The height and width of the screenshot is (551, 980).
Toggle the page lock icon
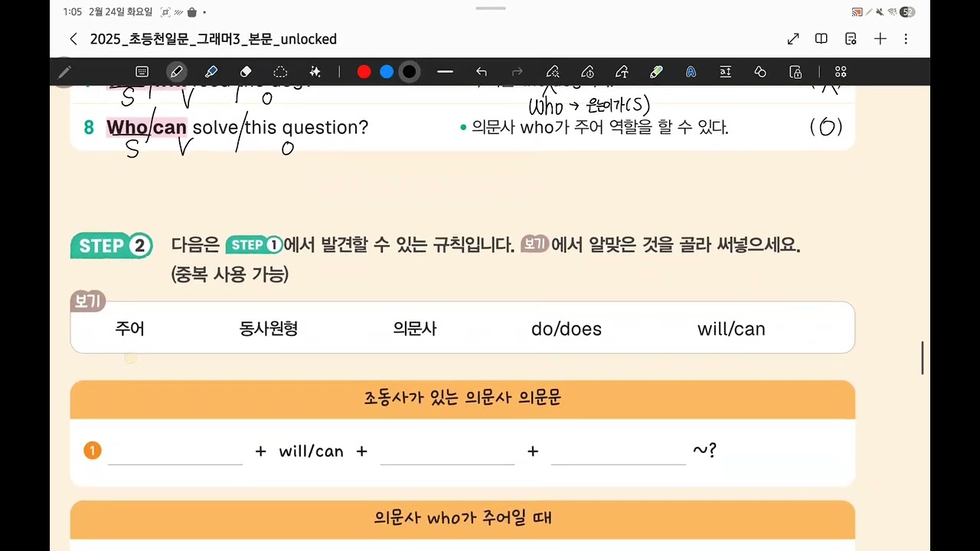pyautogui.click(x=795, y=72)
